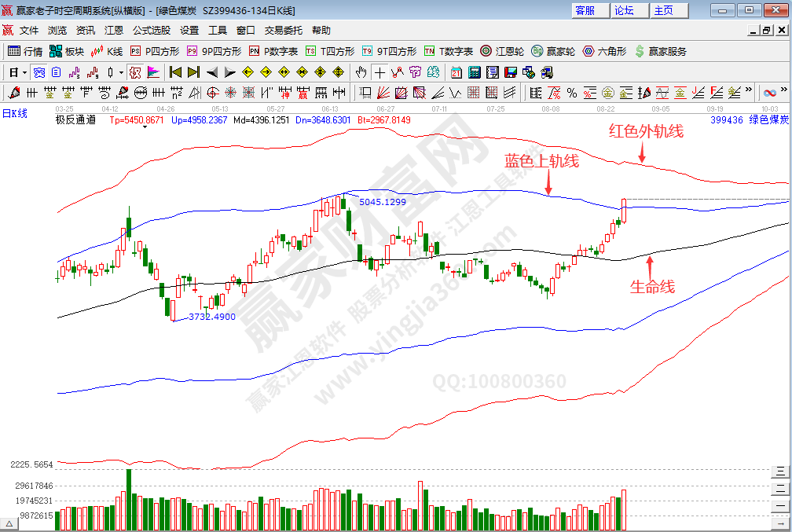Viewport: 792px width, 532px height.
Task: Click the calculator icon in the toolbar
Action: pyautogui.click(x=475, y=72)
